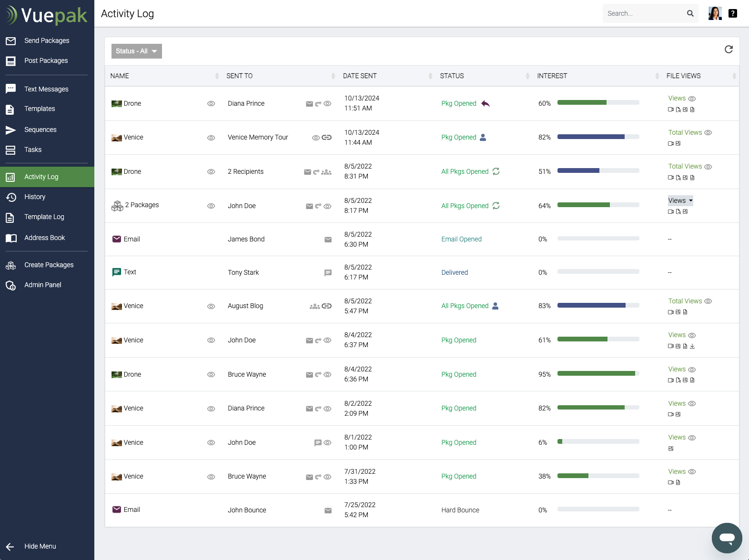Click the eye icon next to 2 Packages
Image resolution: width=749 pixels, height=560 pixels.
pyautogui.click(x=211, y=206)
